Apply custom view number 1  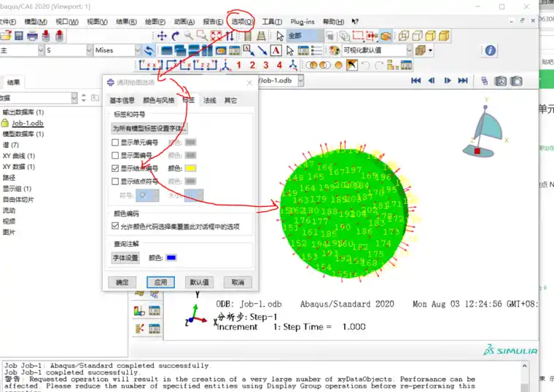[239, 65]
